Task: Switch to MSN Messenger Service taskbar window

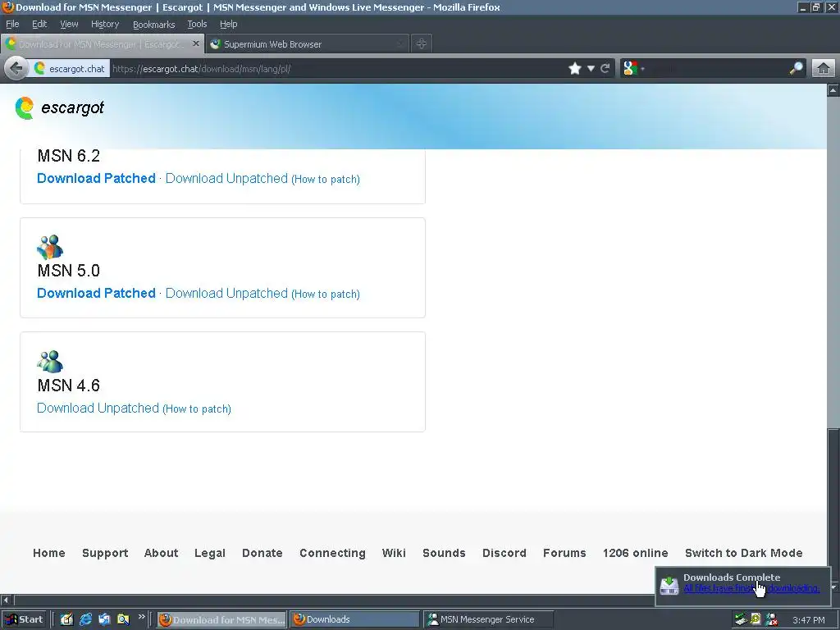Action: coord(488,619)
